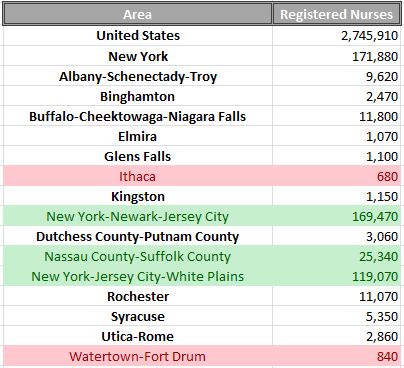The height and width of the screenshot is (368, 404).
Task: Select the 2,745,910 value cell
Action: point(336,36)
